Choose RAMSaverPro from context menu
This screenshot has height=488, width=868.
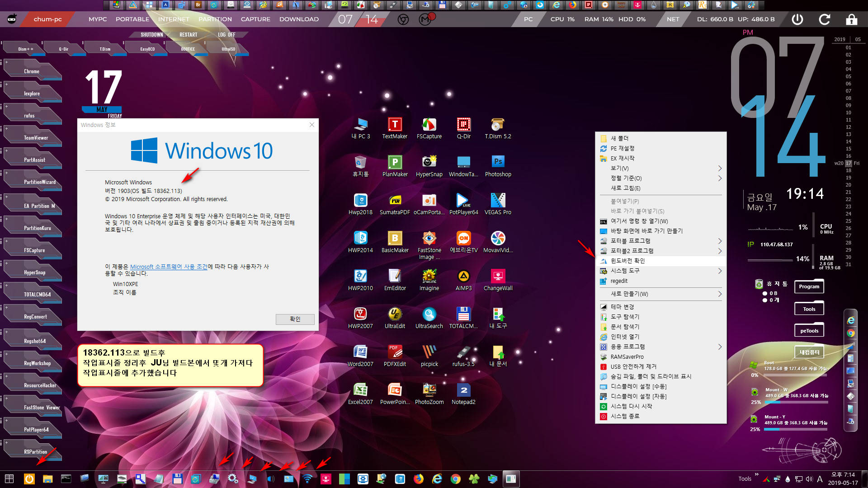661,357
